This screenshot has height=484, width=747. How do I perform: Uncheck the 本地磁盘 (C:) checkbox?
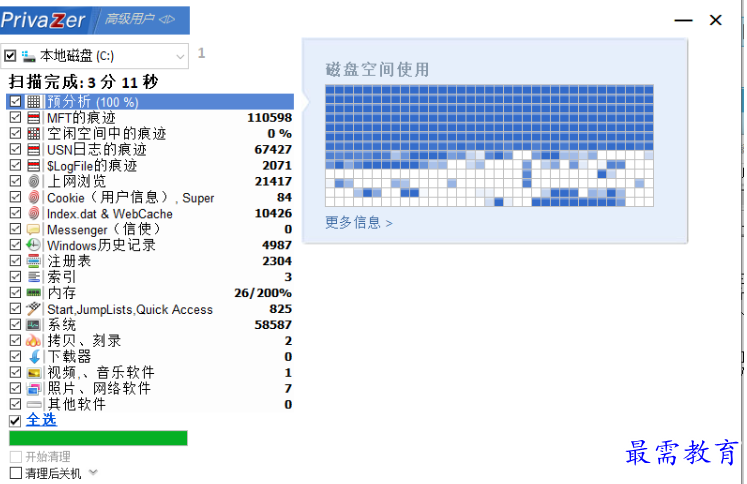click(10, 56)
